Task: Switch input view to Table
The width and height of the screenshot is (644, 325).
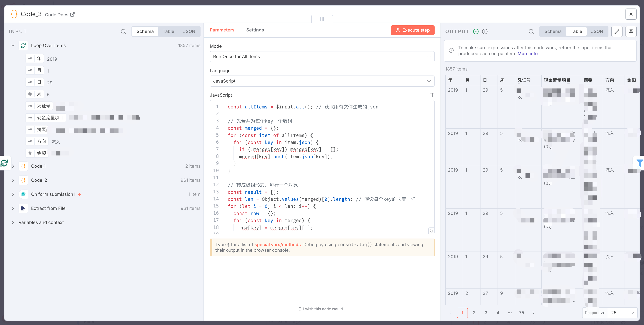Action: (x=168, y=31)
